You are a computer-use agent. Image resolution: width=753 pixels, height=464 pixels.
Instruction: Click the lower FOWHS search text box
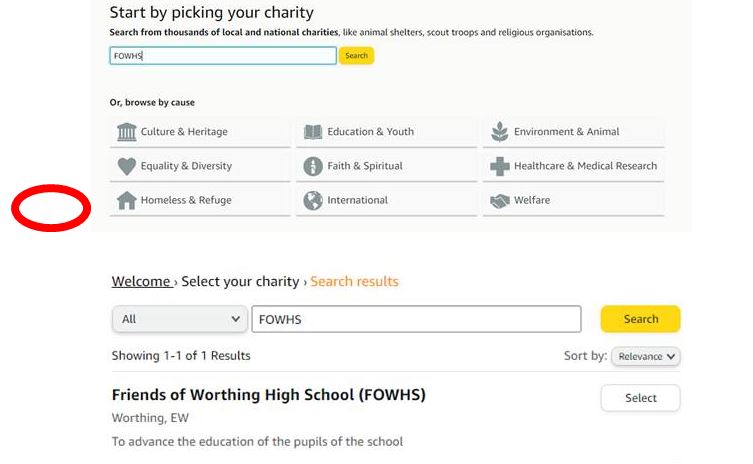click(416, 319)
